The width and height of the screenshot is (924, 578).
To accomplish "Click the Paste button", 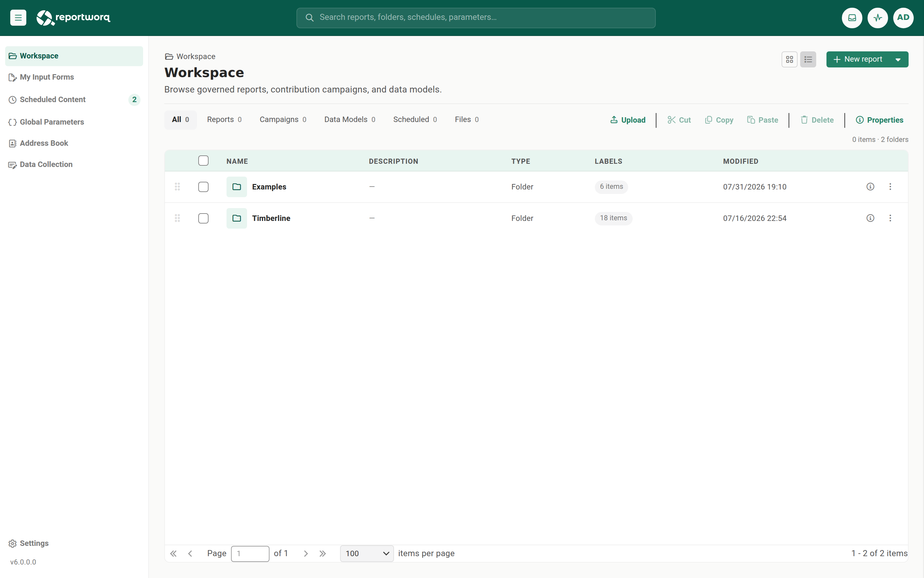I will (763, 120).
